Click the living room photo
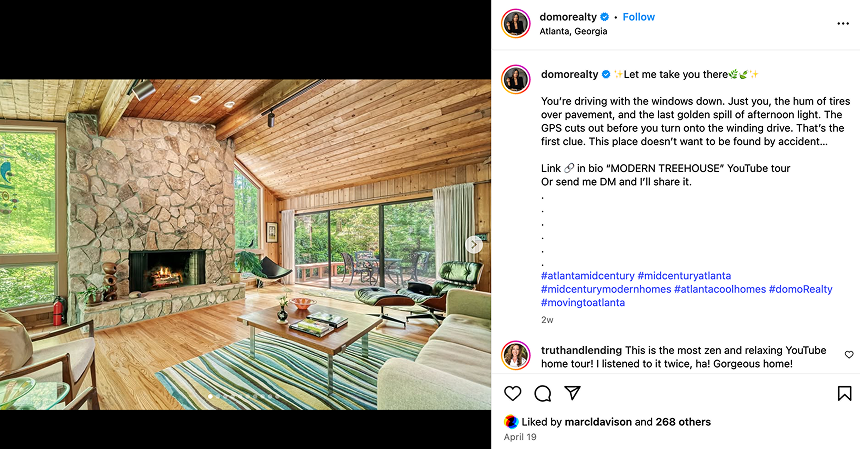 click(245, 245)
